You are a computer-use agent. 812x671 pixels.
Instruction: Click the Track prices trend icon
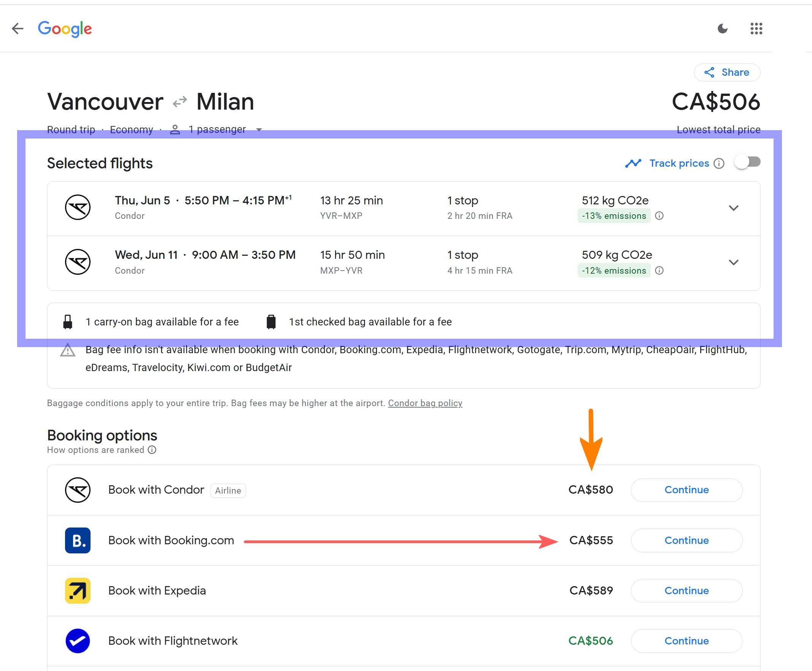[633, 164]
